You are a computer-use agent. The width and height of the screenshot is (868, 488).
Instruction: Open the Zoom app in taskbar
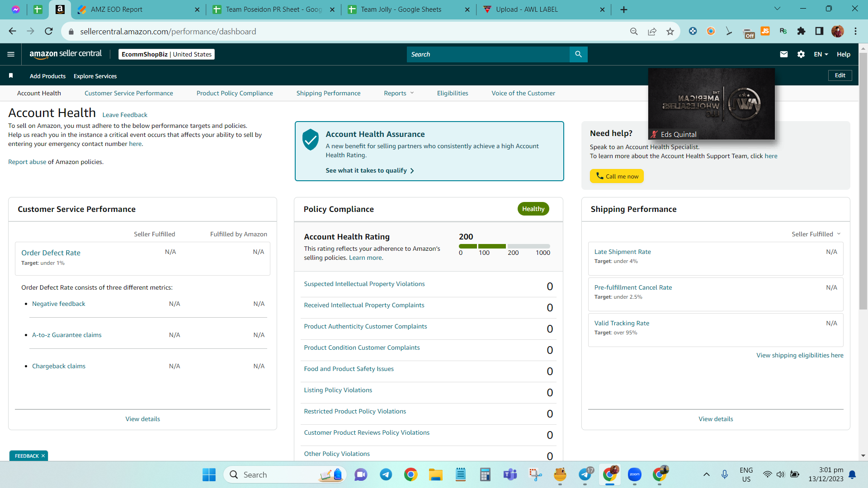[635, 474]
